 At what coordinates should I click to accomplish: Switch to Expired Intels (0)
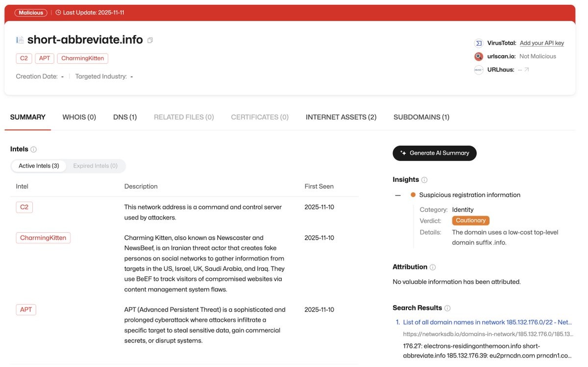click(x=96, y=166)
